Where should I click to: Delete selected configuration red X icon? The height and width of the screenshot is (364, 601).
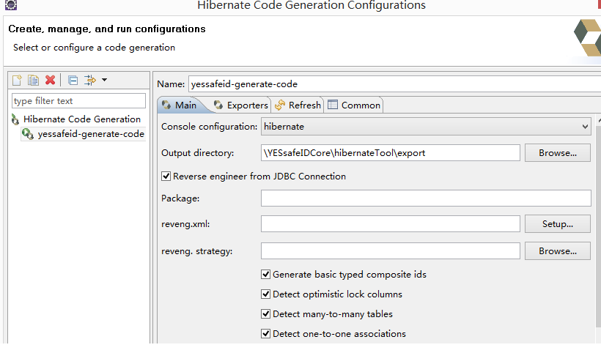pos(51,80)
